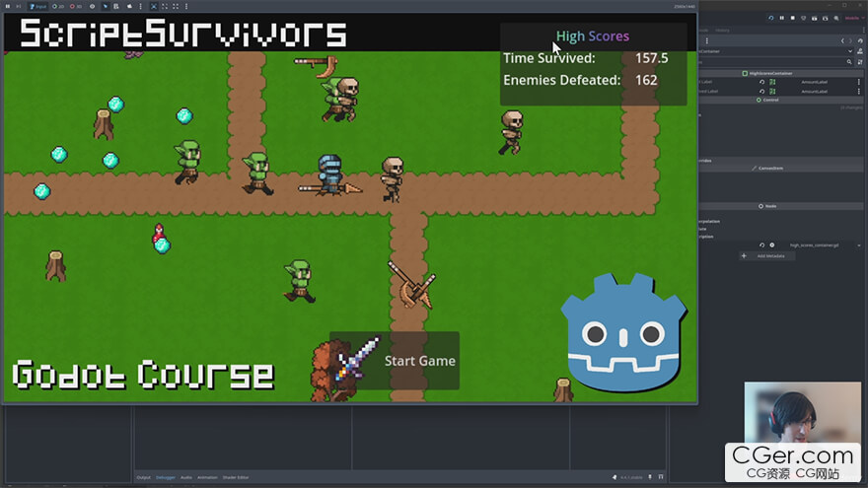Expand the Control section header
This screenshot has height=488, width=868.
[x=780, y=101]
